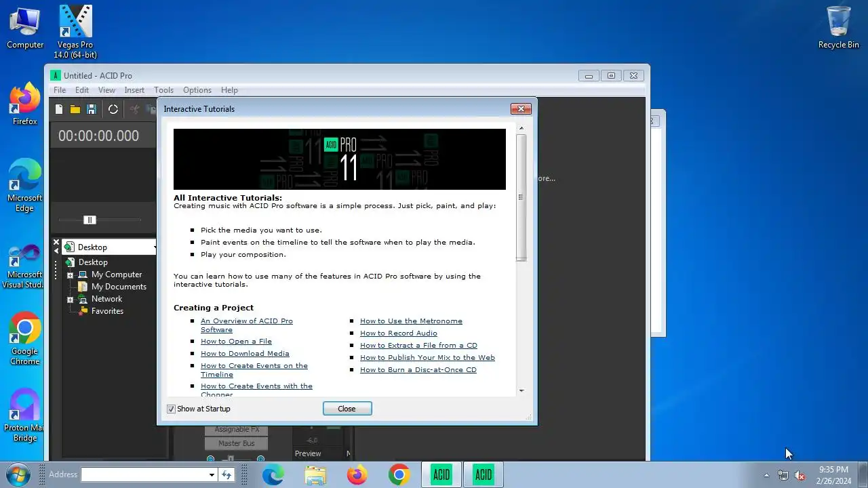Click the 00:00:00.000 time display

[98, 136]
